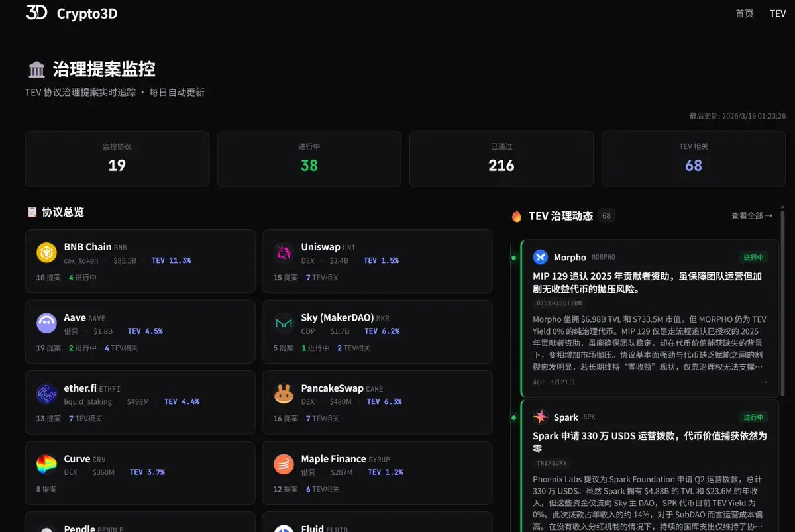This screenshot has height=532, width=795.
Task: Open the ether.fi protocol card
Action: tap(140, 402)
